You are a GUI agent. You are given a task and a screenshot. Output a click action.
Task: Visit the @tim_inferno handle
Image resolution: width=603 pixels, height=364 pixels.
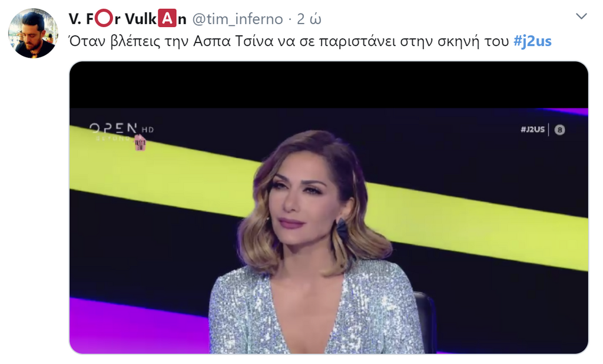click(x=237, y=19)
